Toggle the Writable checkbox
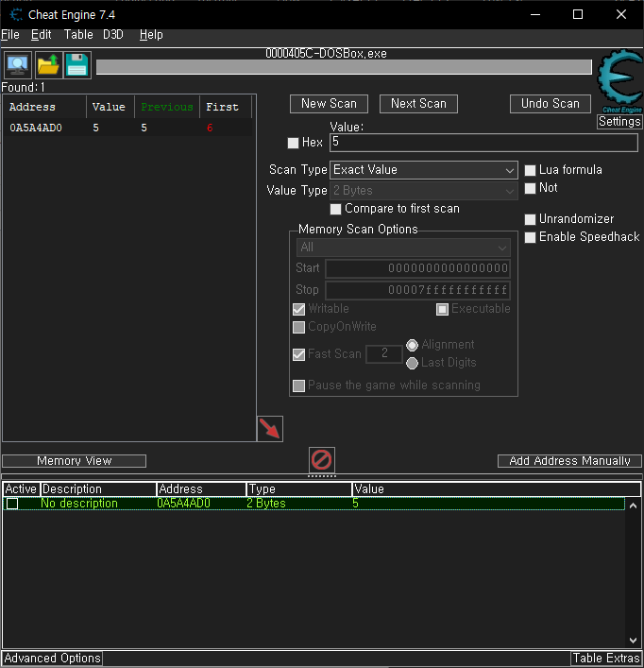The height and width of the screenshot is (668, 644). pyautogui.click(x=298, y=309)
